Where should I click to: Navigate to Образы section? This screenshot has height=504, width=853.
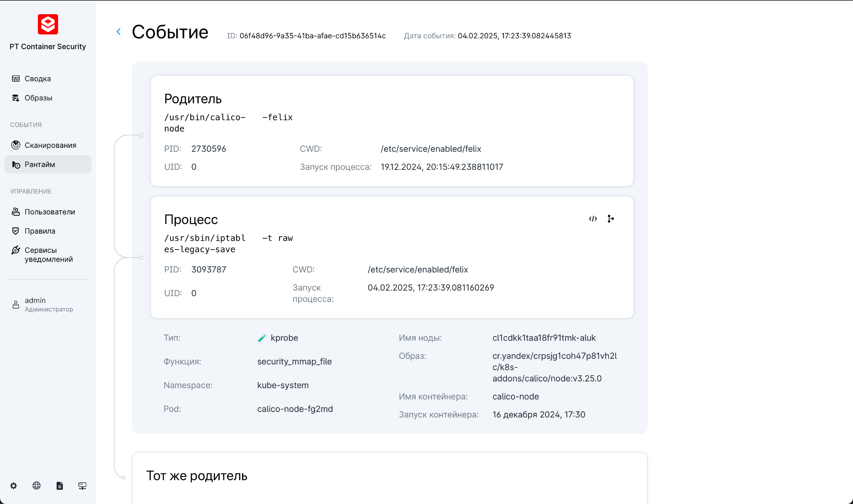coord(38,98)
